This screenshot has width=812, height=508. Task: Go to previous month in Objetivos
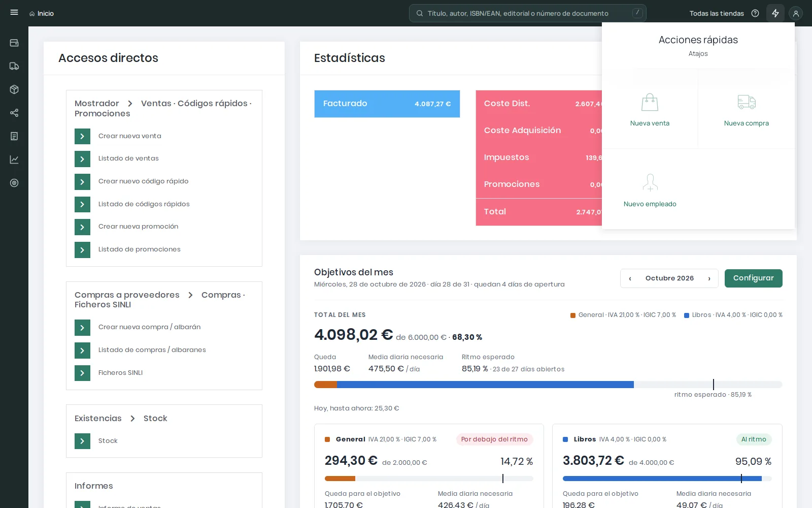pyautogui.click(x=630, y=278)
